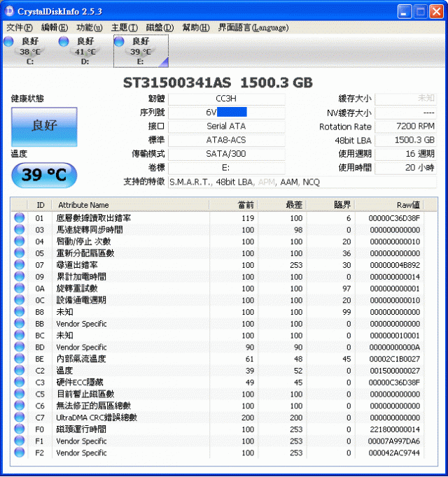Click the 39 °C temperature button
The width and height of the screenshot is (448, 477).
pos(44,175)
